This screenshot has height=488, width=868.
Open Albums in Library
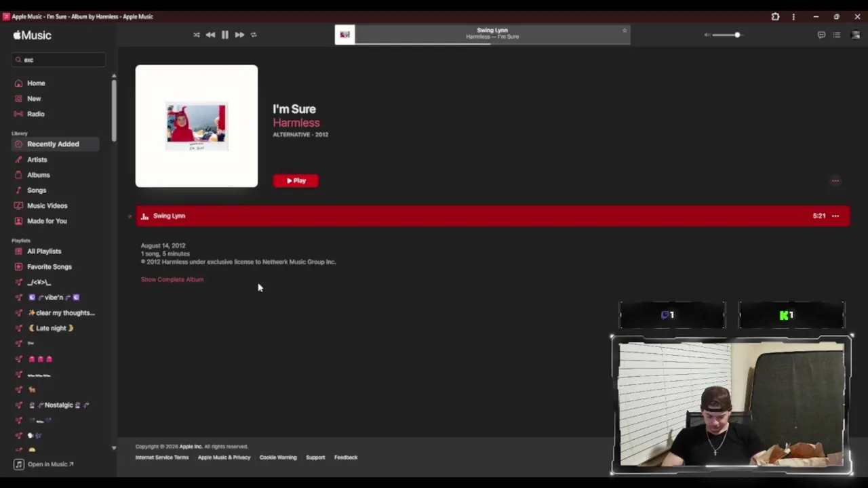[x=39, y=175]
